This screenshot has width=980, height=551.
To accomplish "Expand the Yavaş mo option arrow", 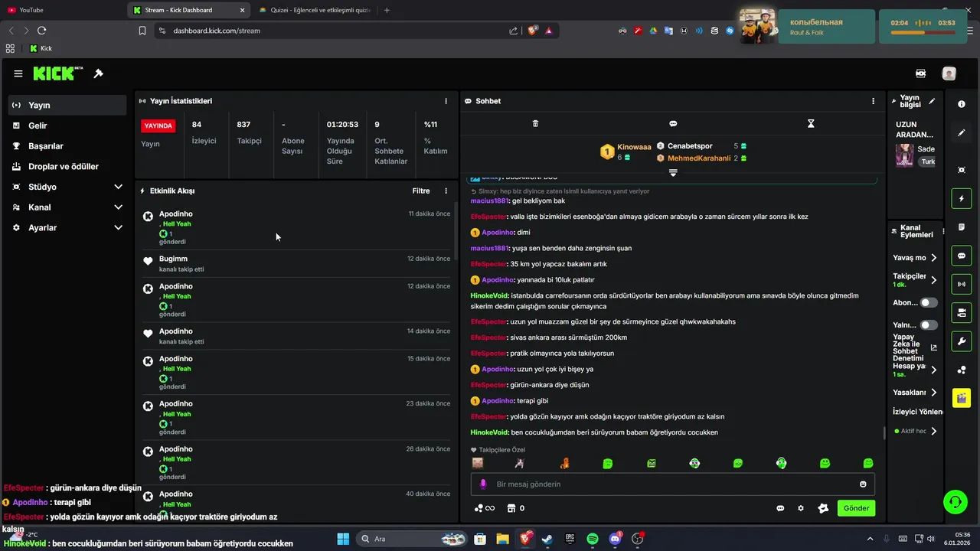I will click(933, 258).
